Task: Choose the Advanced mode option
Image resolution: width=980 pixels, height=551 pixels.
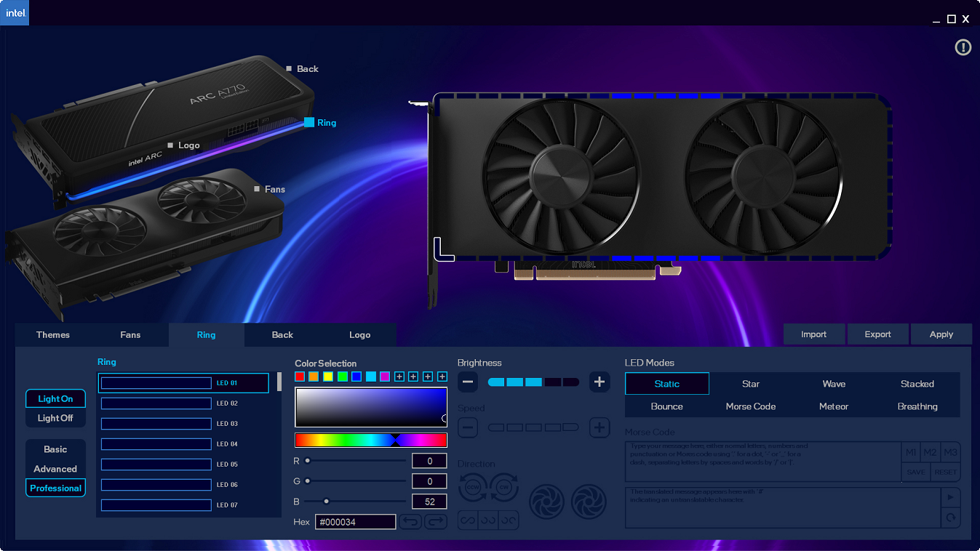Action: click(55, 469)
